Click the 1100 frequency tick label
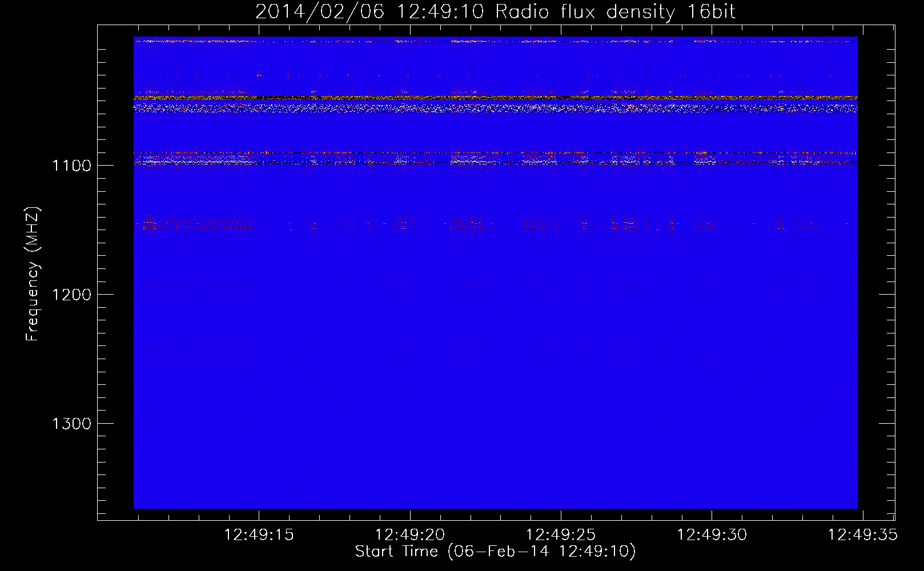 coord(71,166)
